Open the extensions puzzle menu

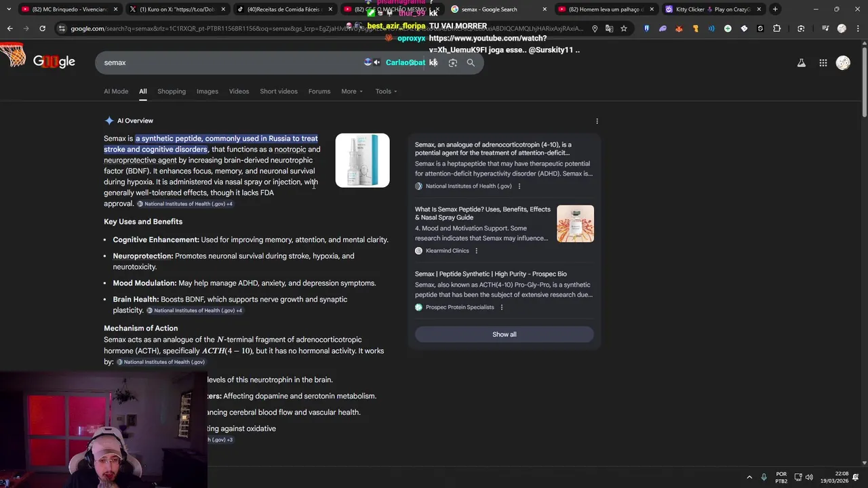[776, 28]
